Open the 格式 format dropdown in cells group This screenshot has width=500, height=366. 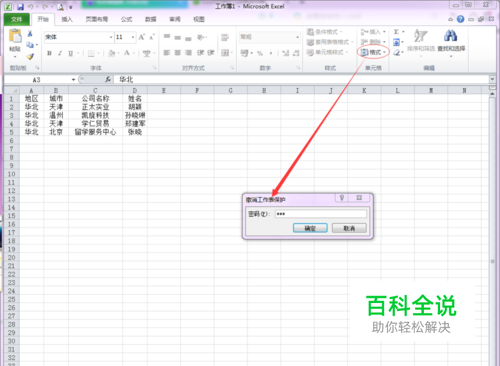coord(373,52)
